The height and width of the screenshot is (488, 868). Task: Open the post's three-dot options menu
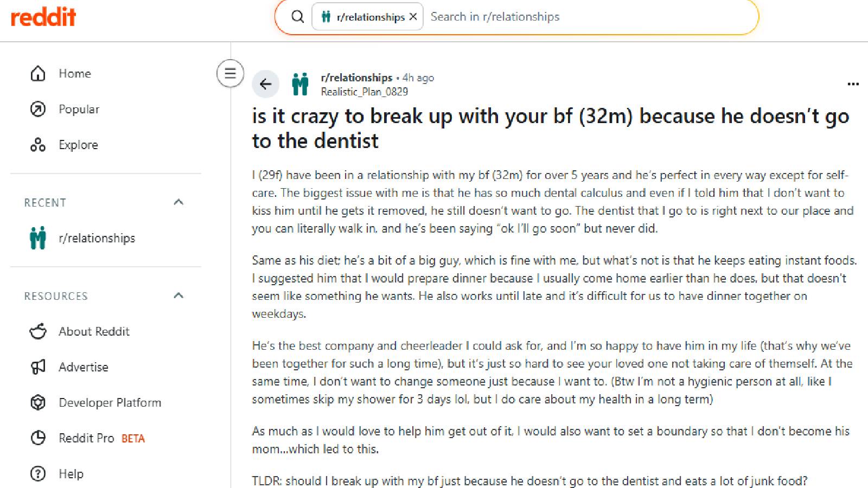[853, 84]
